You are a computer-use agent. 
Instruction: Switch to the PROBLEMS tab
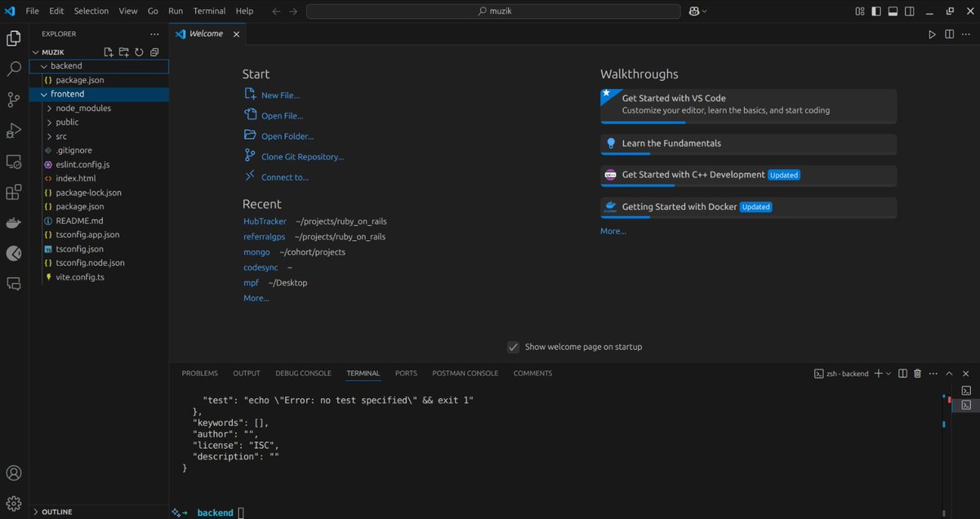(x=200, y=374)
